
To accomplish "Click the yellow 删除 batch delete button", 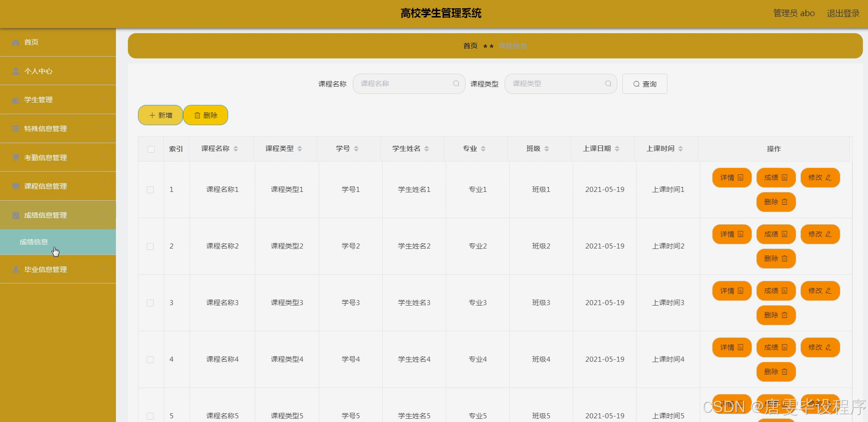I will tap(206, 115).
